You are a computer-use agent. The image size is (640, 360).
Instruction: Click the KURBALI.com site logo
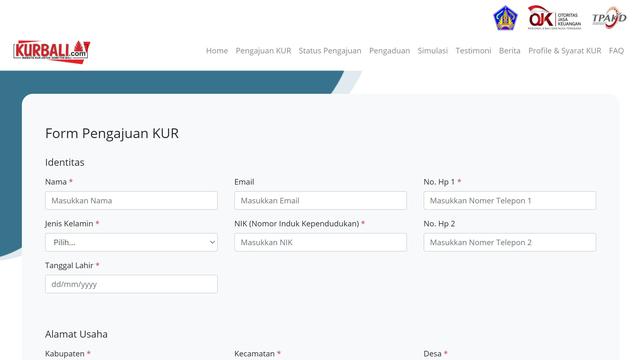pos(52,51)
